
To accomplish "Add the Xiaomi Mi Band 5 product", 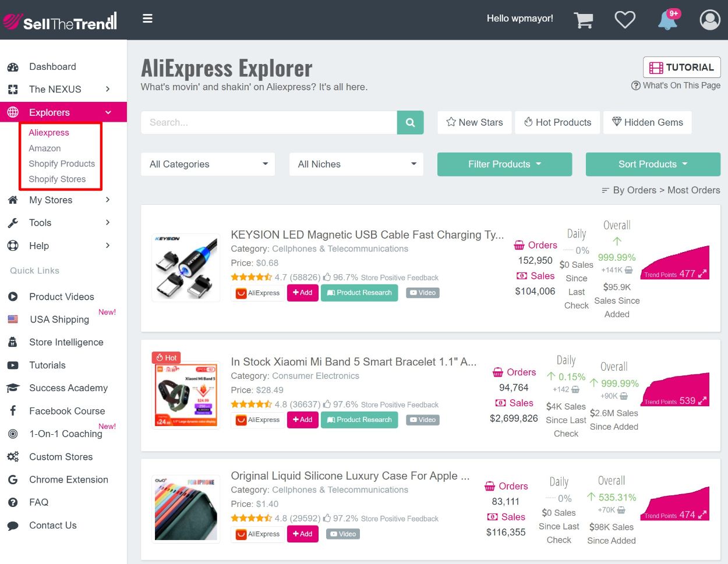I will (303, 420).
